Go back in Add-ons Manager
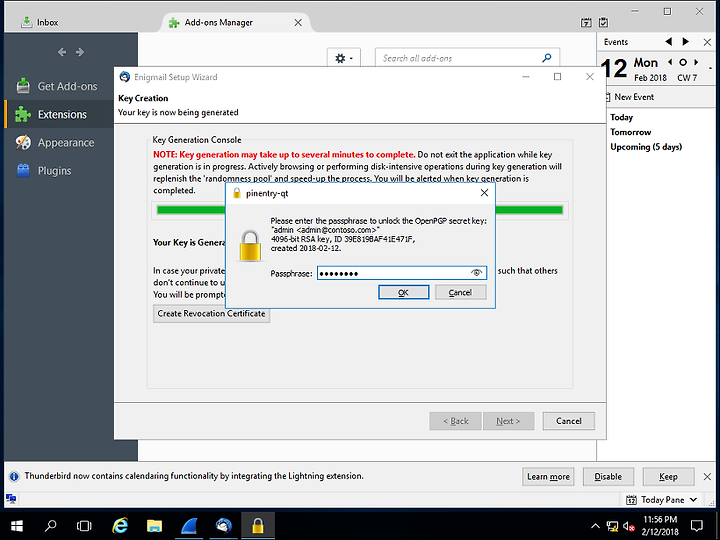 point(62,52)
